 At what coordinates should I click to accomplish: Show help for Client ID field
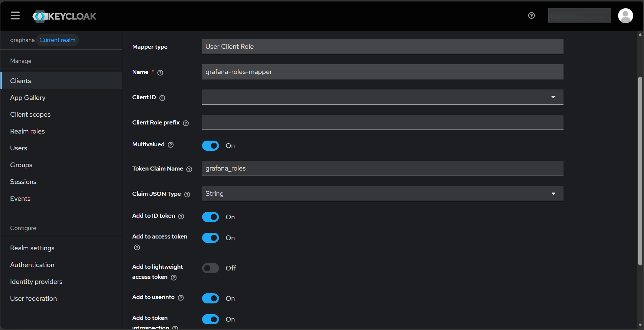pos(162,98)
